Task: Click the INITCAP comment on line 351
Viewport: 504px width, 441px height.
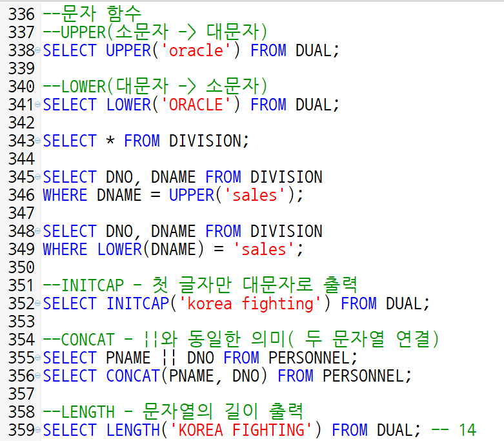Action: click(x=200, y=285)
